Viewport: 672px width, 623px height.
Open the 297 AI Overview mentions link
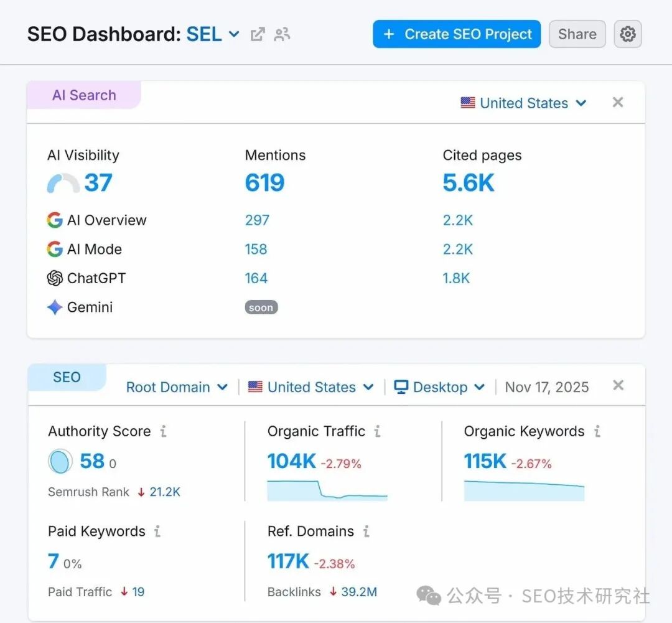257,220
